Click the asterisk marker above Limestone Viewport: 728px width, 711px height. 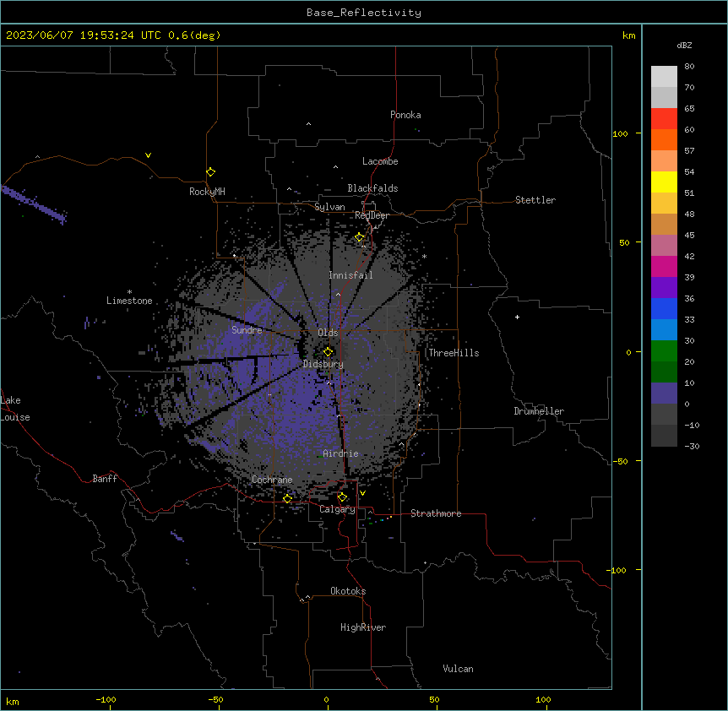(129, 292)
